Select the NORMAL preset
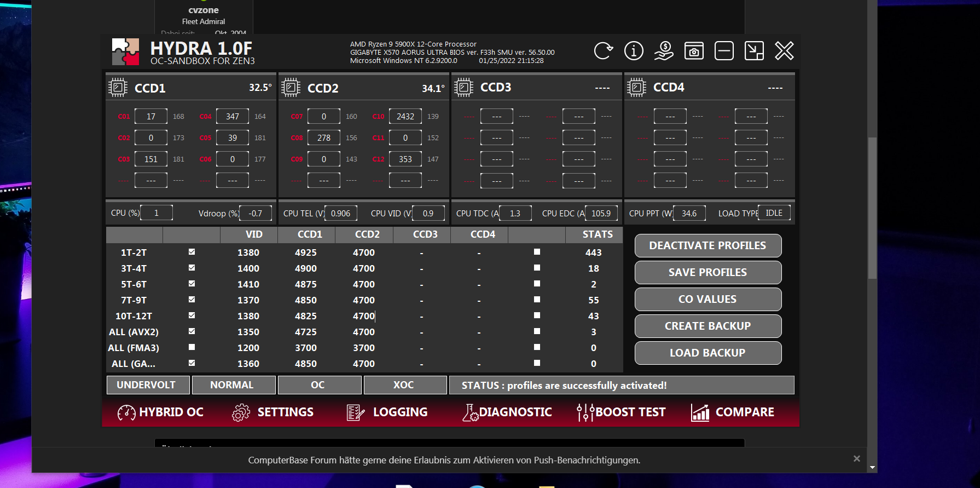 (234, 385)
